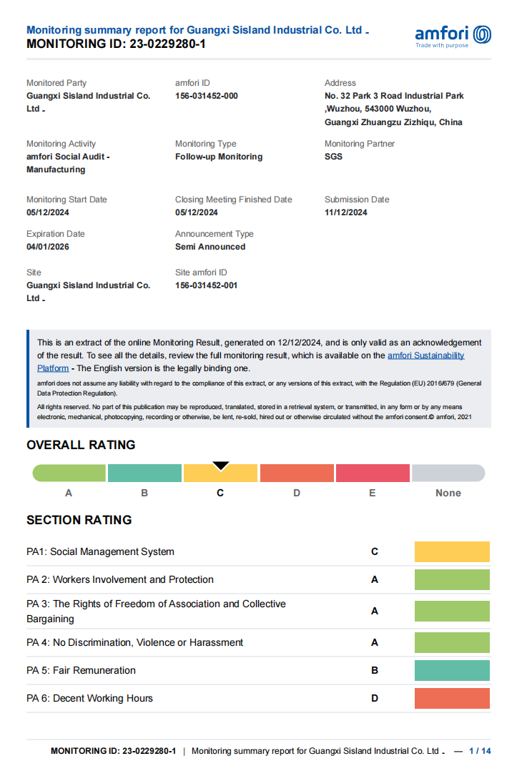Viewport: 532px width, 766px height.
Task: Click PA 4: No Discrimination label
Action: [x=135, y=642]
